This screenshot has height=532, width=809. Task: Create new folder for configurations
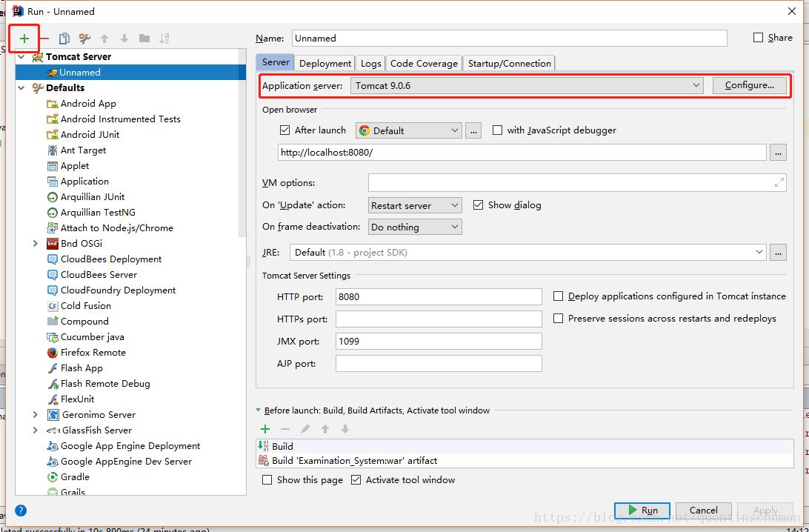coord(144,39)
